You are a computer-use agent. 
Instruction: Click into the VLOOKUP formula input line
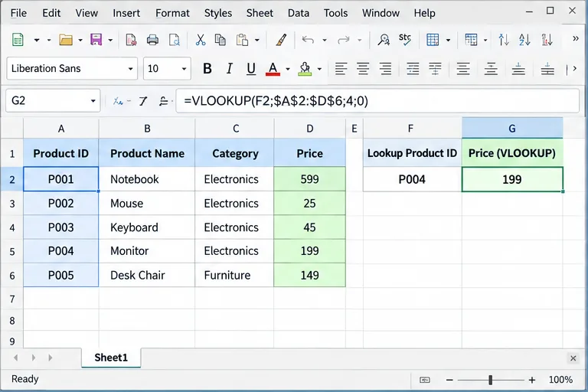point(377,100)
